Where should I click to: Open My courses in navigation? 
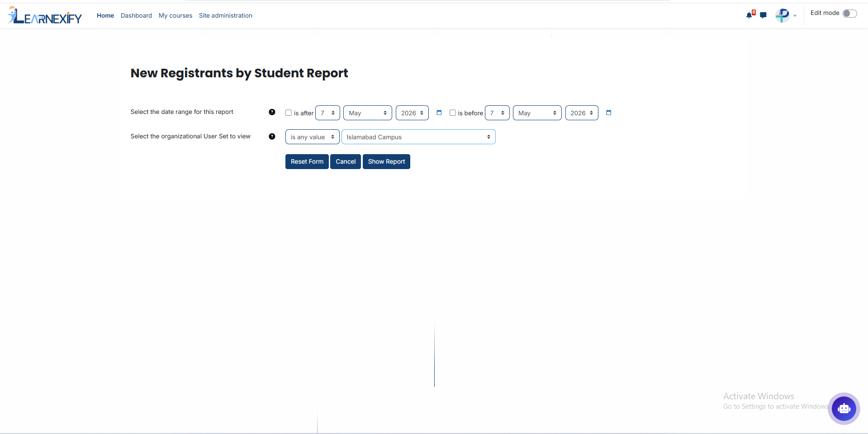click(175, 15)
